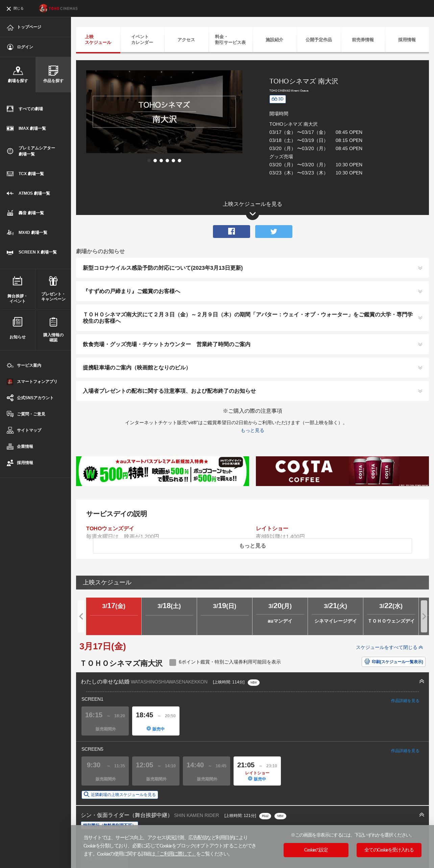
Task: Collapse わたしの幸せな結婚 schedule
Action: point(421,681)
